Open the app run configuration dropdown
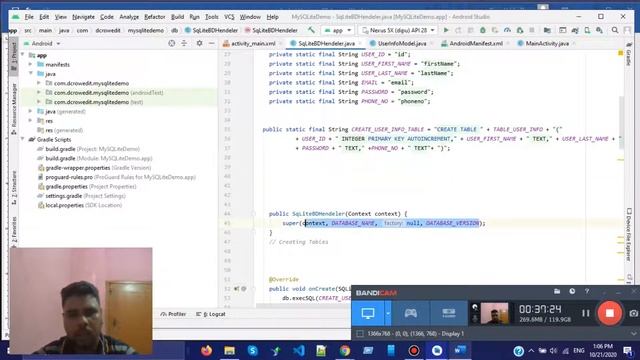This screenshot has width=640, height=360. [x=338, y=30]
